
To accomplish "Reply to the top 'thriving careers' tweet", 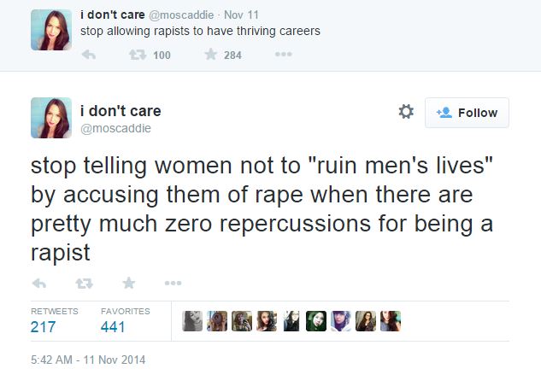I will click(x=89, y=55).
